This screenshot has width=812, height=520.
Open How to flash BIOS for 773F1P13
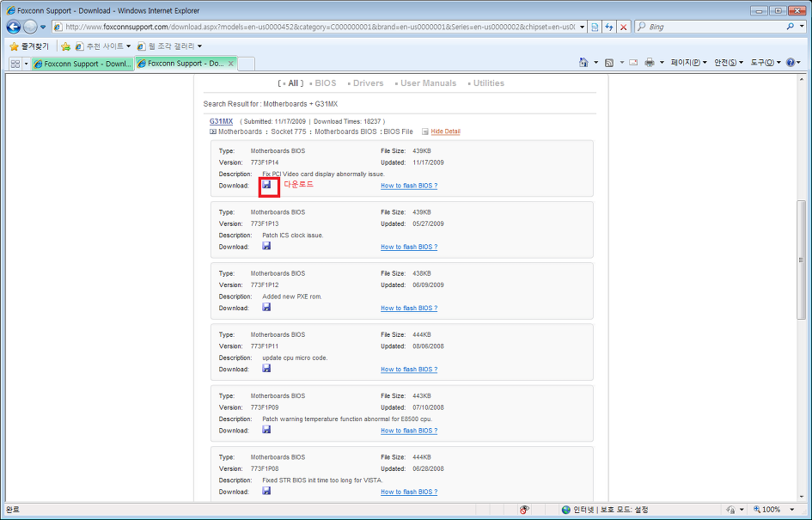(409, 247)
